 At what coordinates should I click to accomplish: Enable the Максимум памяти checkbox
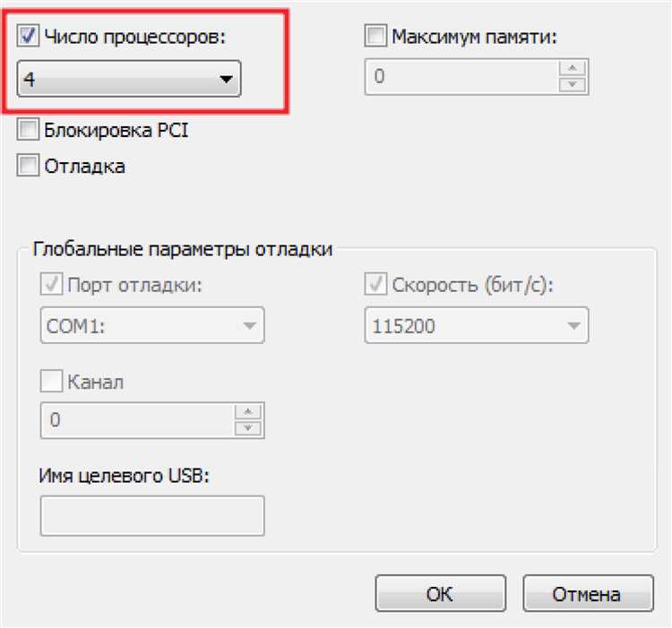(x=376, y=37)
